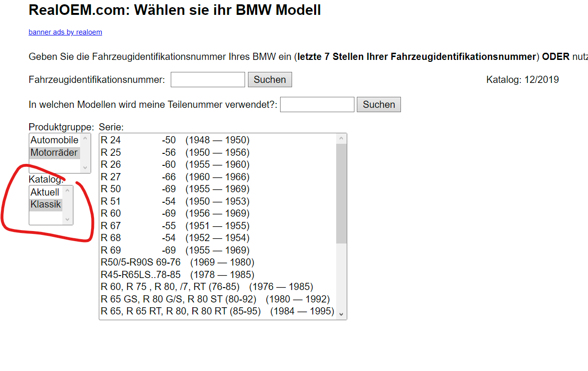Select Motorräder in Produktgruppe list
This screenshot has width=588, height=371.
click(x=54, y=153)
